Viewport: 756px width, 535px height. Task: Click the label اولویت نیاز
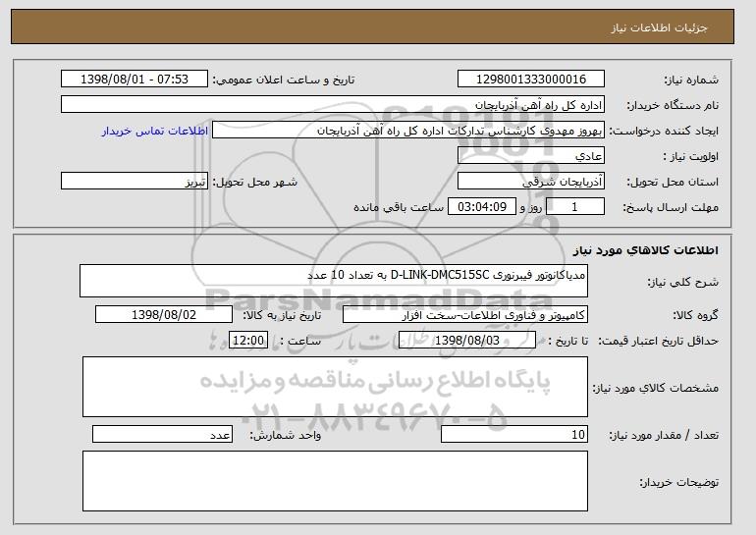(x=691, y=156)
